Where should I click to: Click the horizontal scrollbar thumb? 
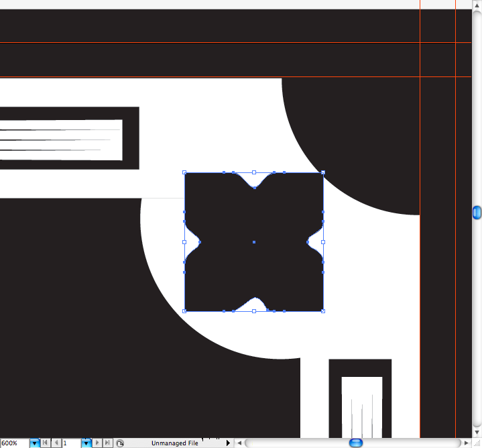pyautogui.click(x=356, y=443)
